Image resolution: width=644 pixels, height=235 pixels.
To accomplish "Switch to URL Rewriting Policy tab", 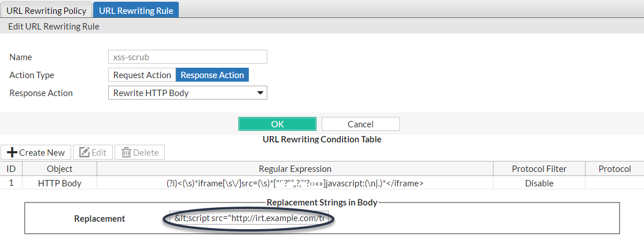I will 46,10.
